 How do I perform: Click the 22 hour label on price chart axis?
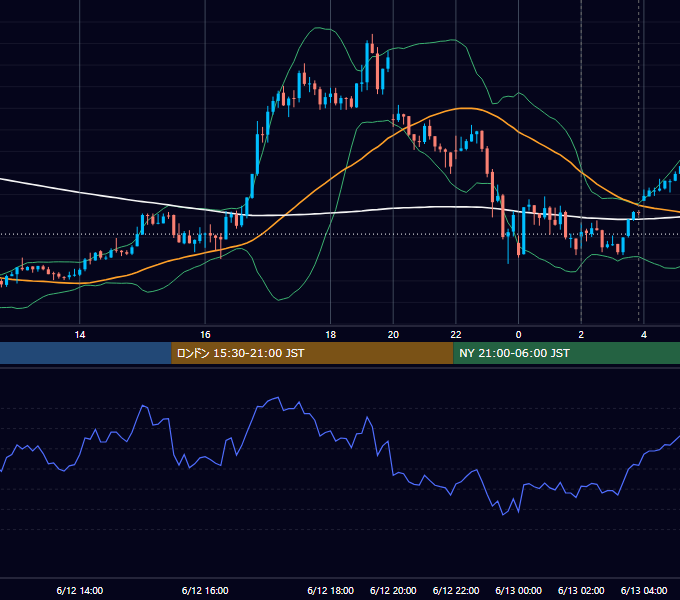coord(456,335)
